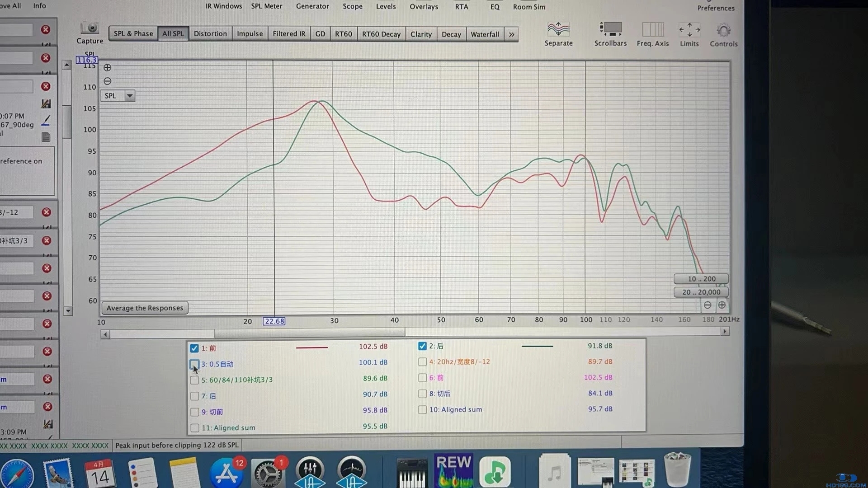
Task: Enable trace 9: 切前
Action: point(194,412)
